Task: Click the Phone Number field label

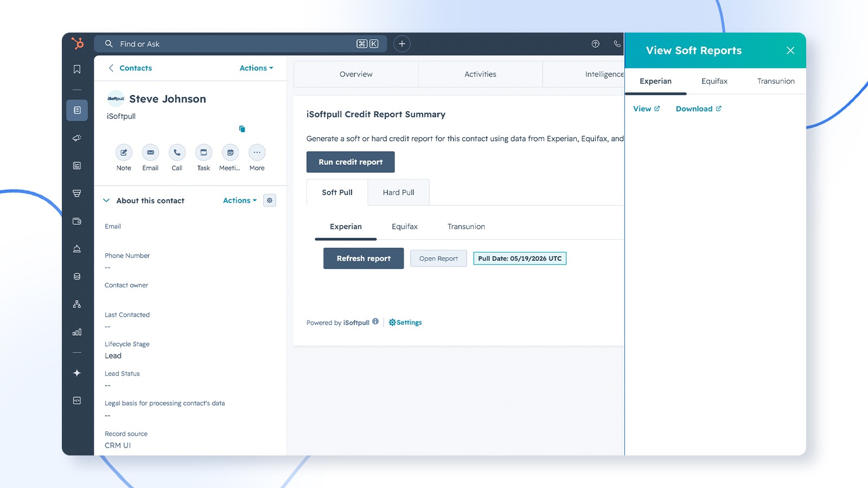Action: [127, 256]
